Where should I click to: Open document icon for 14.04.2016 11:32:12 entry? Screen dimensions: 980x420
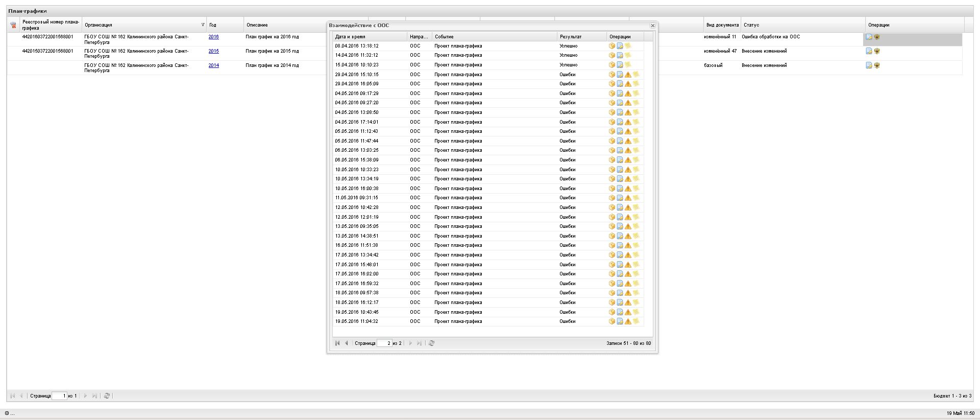coord(620,55)
